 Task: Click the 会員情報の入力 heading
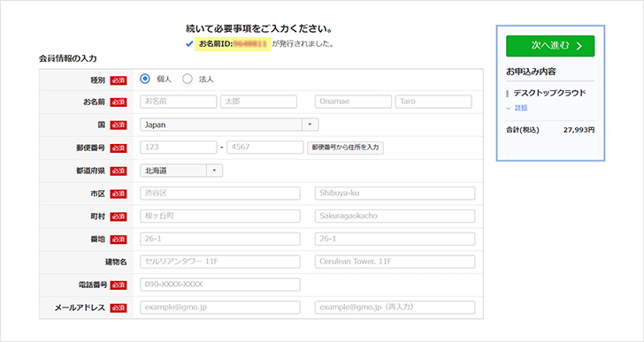(68, 58)
